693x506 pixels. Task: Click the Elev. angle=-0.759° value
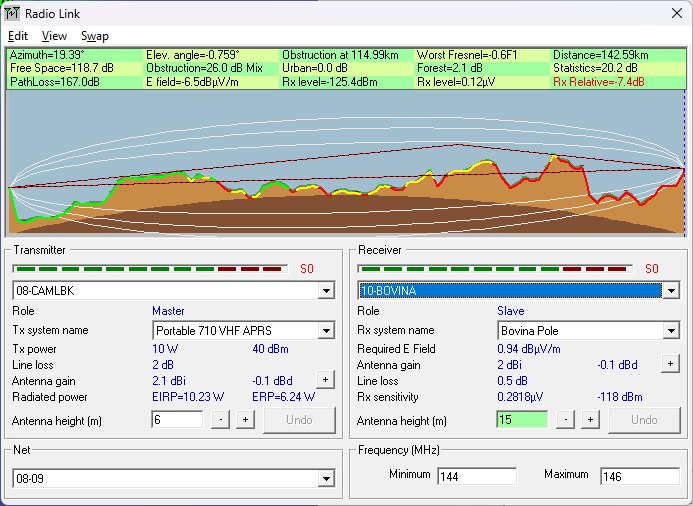tap(193, 55)
